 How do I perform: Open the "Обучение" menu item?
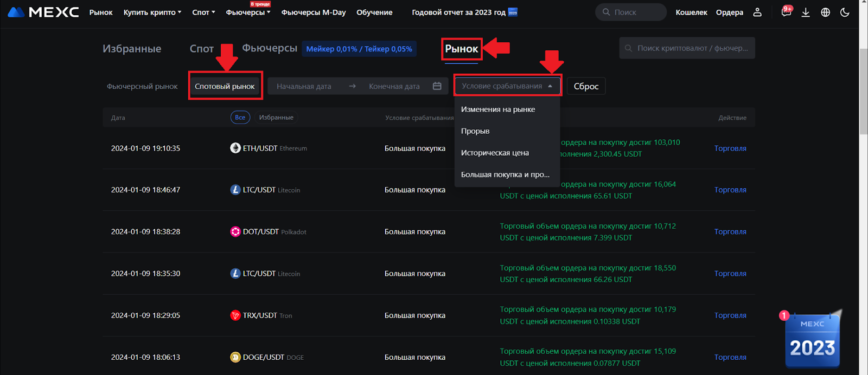(x=374, y=12)
